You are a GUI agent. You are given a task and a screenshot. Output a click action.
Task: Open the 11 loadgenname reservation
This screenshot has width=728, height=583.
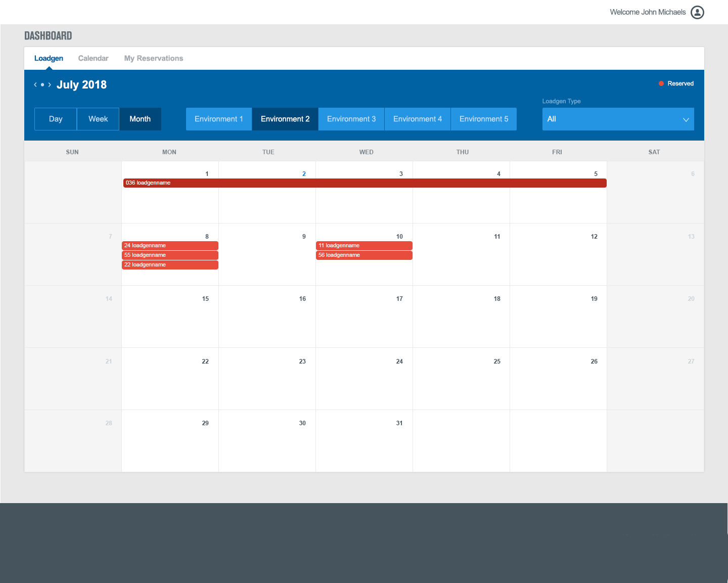tap(364, 246)
